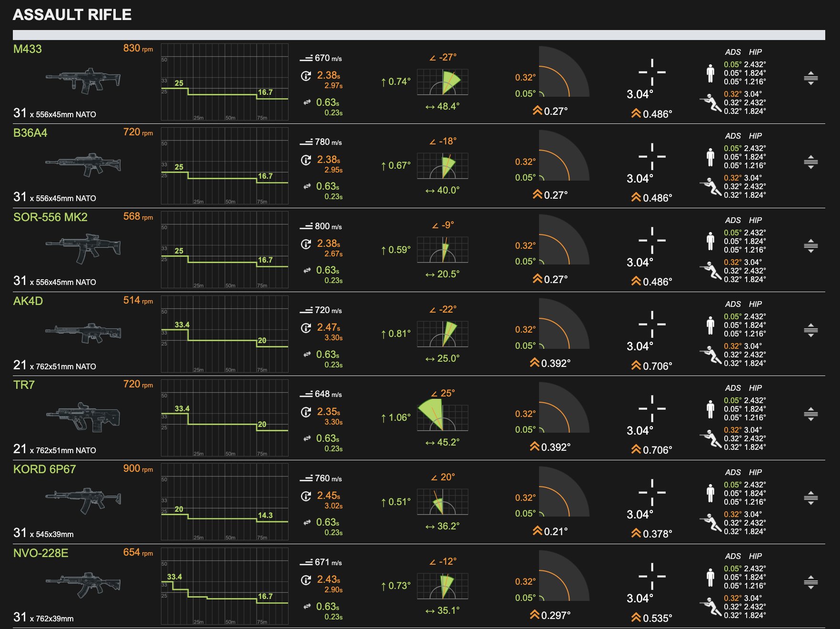
Task: Click the standing soldier icon in the M433 row
Action: (710, 73)
